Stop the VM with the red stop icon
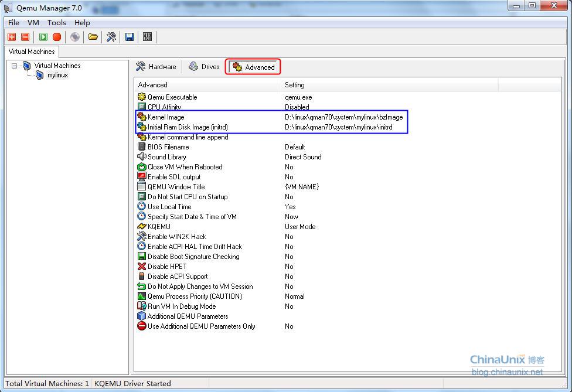This screenshot has width=572, height=392. click(57, 37)
